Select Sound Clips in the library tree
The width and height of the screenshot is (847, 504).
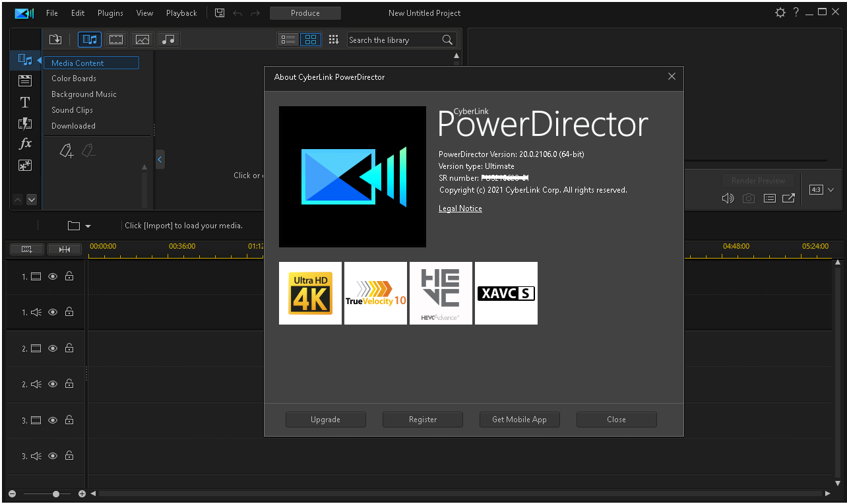pos(72,110)
